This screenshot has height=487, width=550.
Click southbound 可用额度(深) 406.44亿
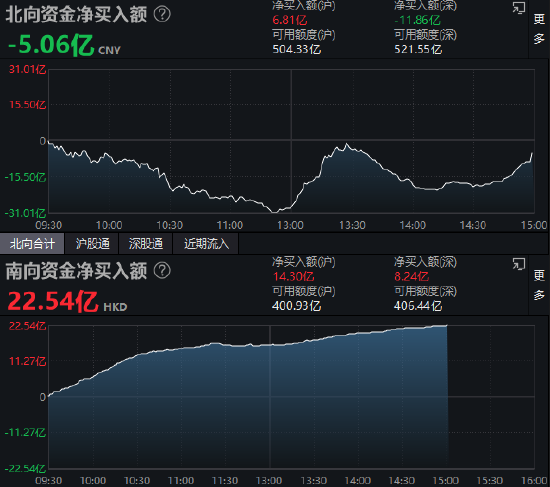click(x=418, y=306)
